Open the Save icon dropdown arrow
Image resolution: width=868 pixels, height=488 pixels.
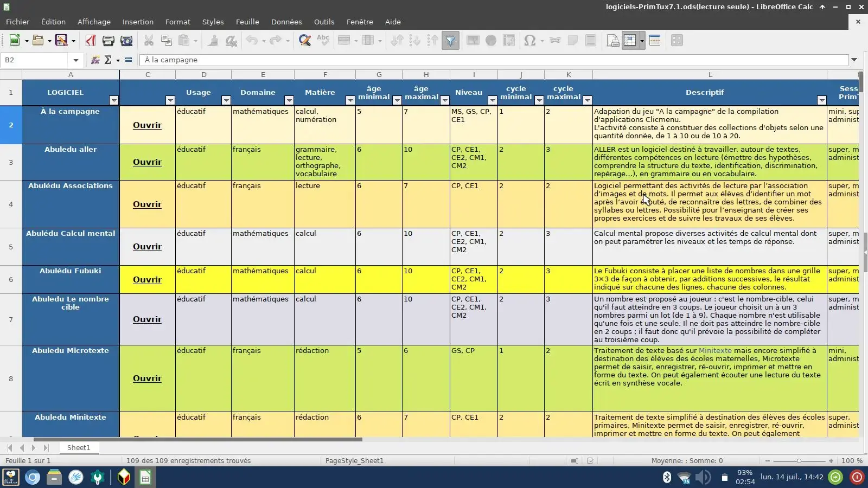[x=73, y=41]
